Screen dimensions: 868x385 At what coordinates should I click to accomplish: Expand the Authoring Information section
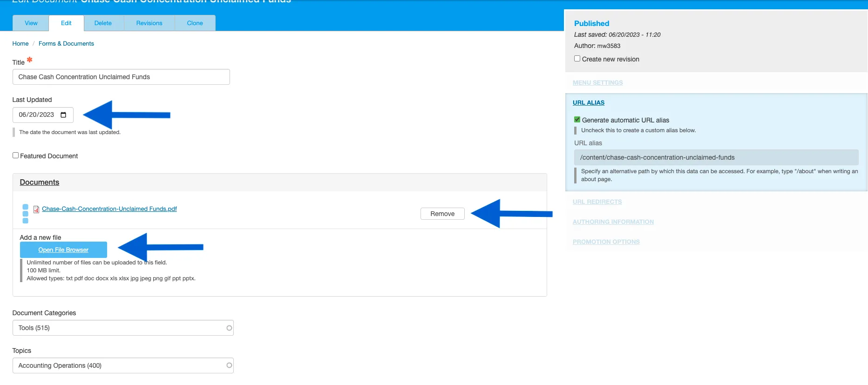pos(613,222)
